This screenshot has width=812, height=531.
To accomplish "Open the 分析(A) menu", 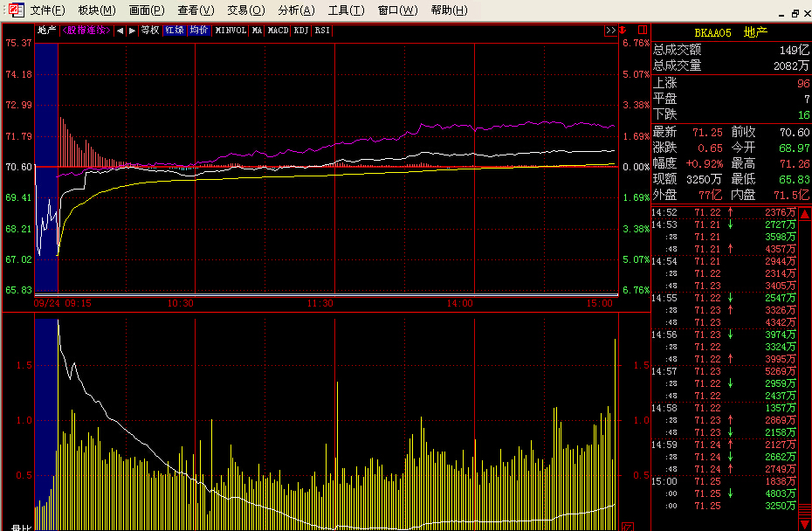I will 296,10.
